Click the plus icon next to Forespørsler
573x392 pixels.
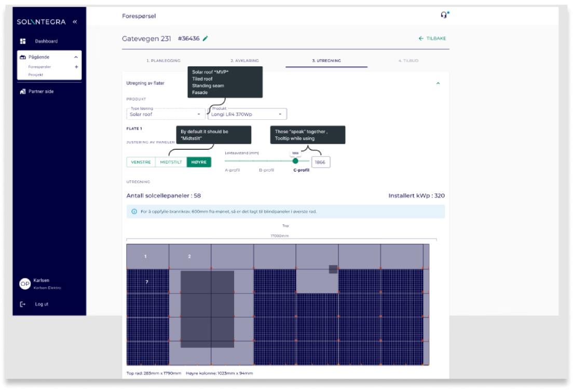point(76,67)
